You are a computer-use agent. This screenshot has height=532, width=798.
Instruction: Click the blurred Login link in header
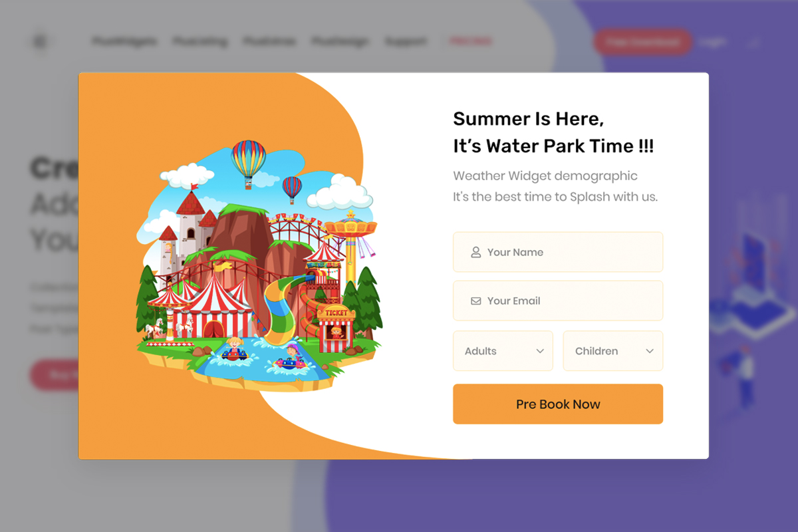click(713, 42)
